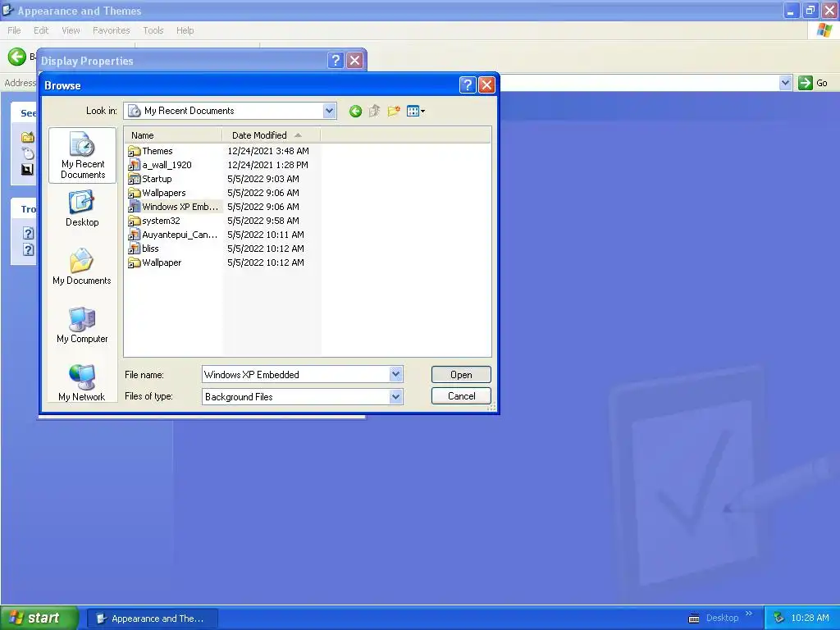
Task: Click the system tray icon beside the clock
Action: [x=778, y=618]
